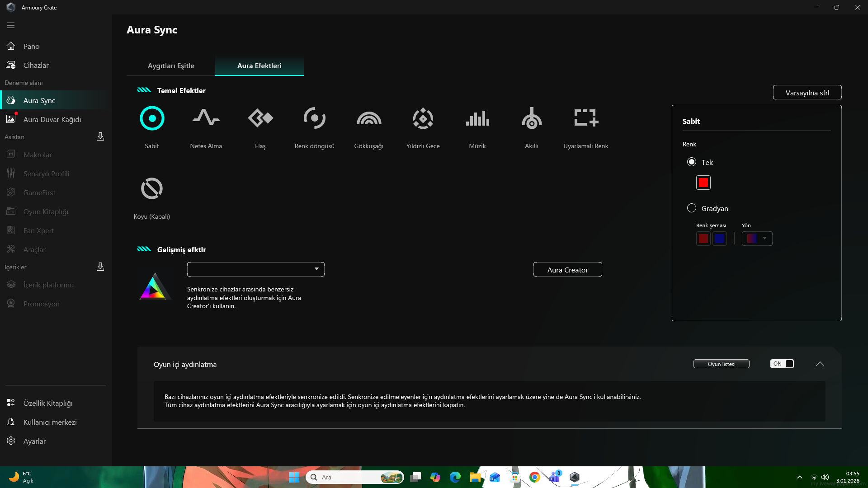Open Araçlar tools section
The height and width of the screenshot is (488, 868).
[x=56, y=249]
